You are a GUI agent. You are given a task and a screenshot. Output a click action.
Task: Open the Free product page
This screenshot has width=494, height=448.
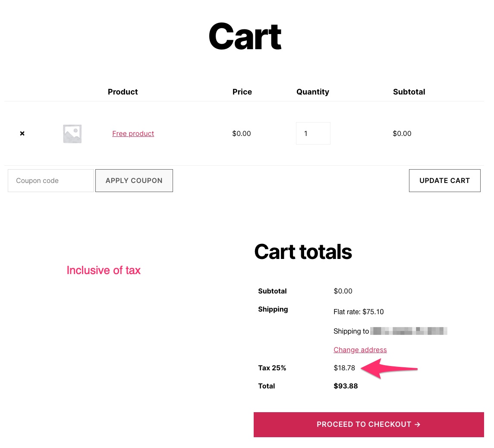click(x=133, y=133)
